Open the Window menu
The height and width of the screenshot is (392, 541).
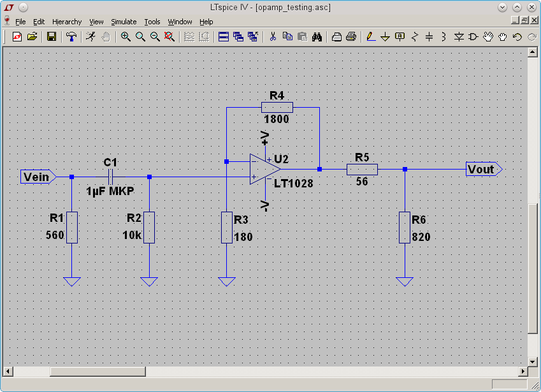(x=180, y=22)
